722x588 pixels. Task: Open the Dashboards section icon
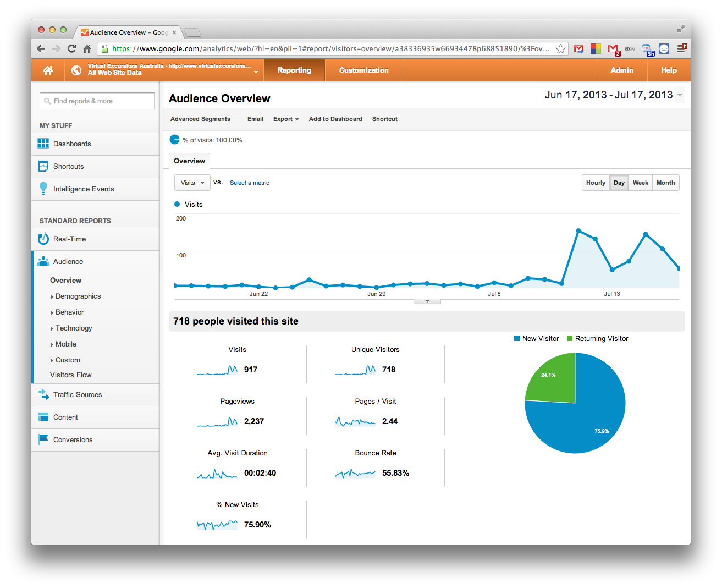[43, 144]
